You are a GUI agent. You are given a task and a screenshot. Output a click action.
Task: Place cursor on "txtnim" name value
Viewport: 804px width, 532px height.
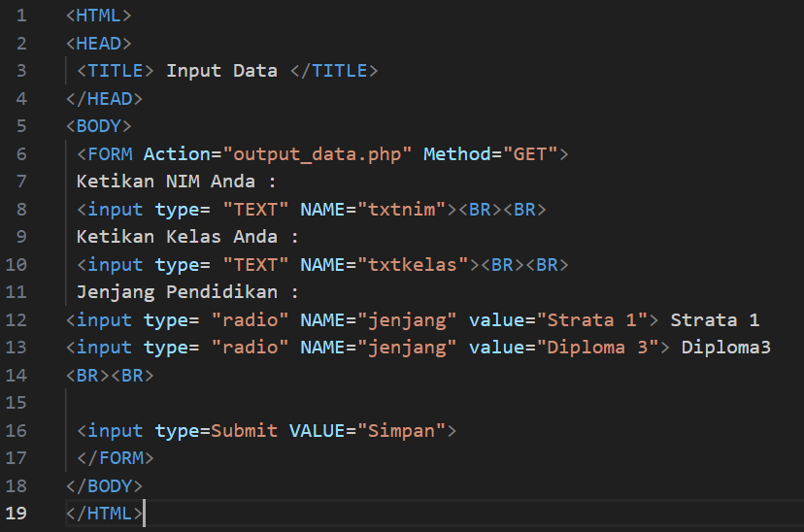tap(401, 209)
